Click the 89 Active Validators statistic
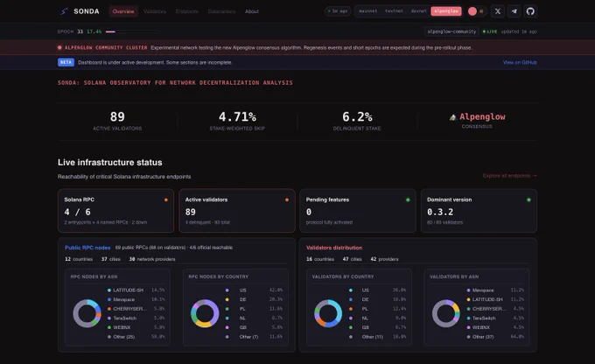This screenshot has width=595, height=364. 117,121
